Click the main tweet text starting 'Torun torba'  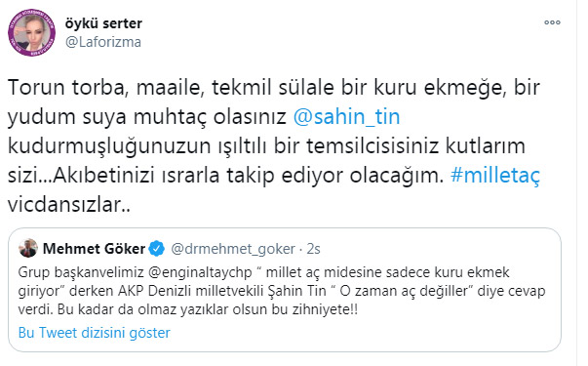(x=274, y=146)
